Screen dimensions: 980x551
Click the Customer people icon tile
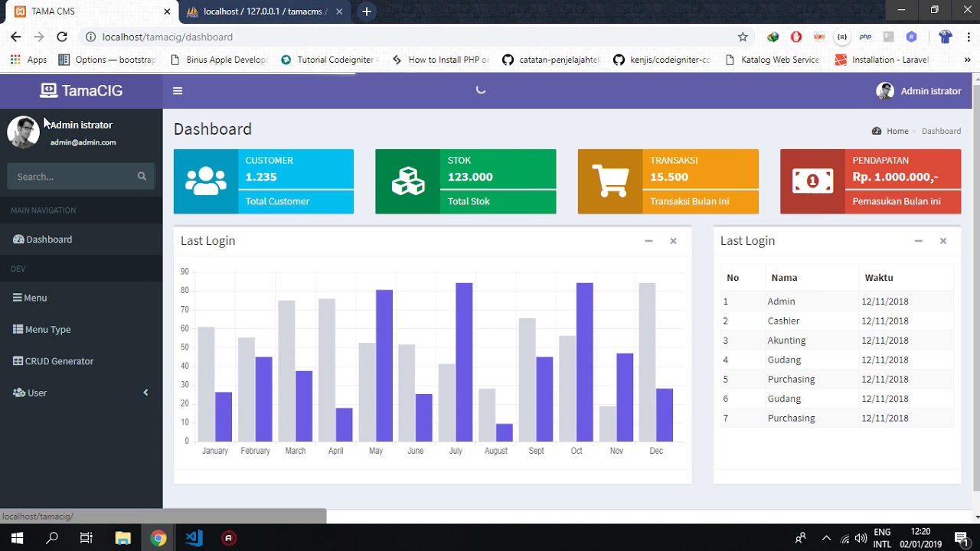[x=206, y=181]
